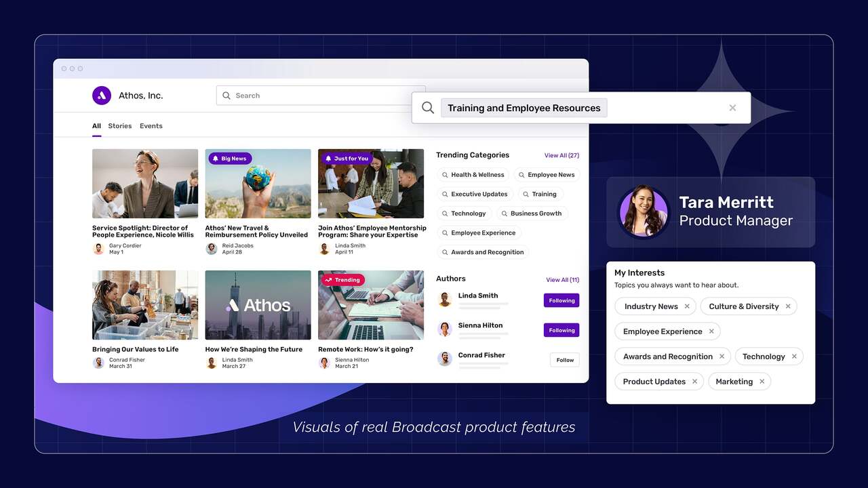Remove the Awards and Recognition interest tag
The image size is (868, 488).
[x=722, y=357]
